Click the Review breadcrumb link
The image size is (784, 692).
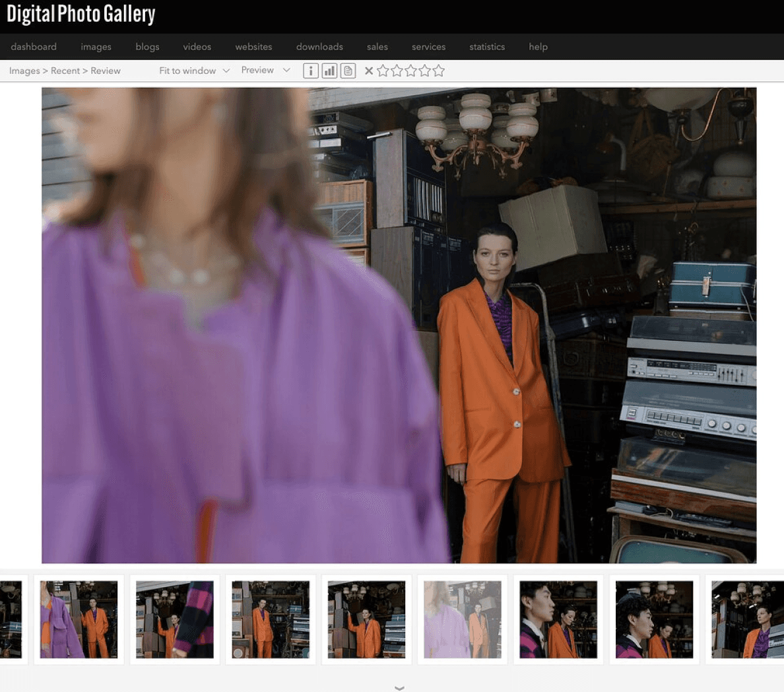pos(106,71)
